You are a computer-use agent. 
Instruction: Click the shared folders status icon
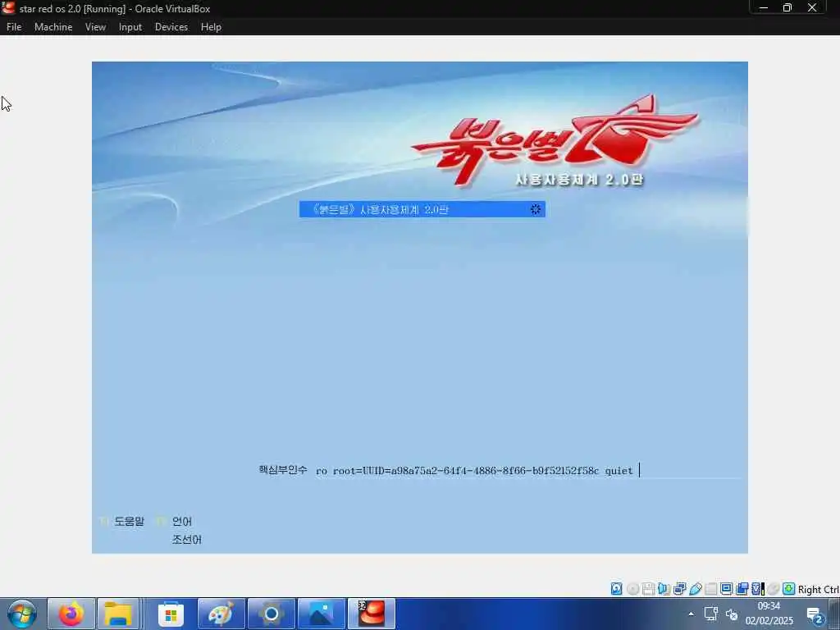click(x=711, y=589)
